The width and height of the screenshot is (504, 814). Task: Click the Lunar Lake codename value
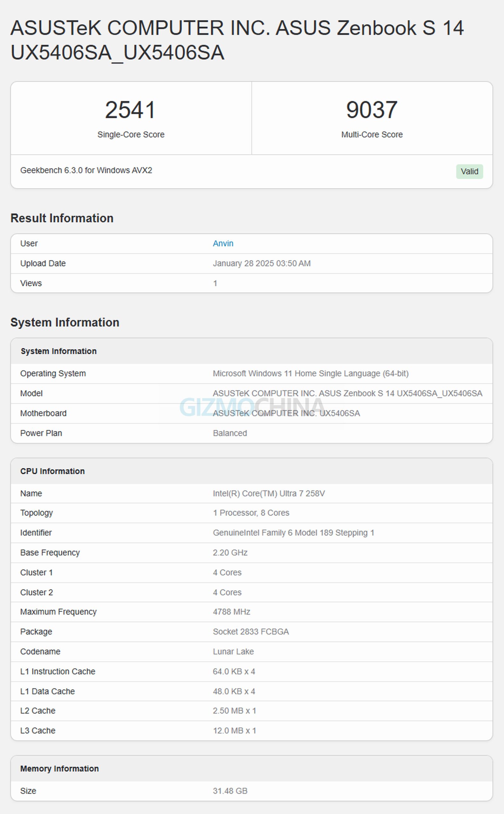pos(233,652)
